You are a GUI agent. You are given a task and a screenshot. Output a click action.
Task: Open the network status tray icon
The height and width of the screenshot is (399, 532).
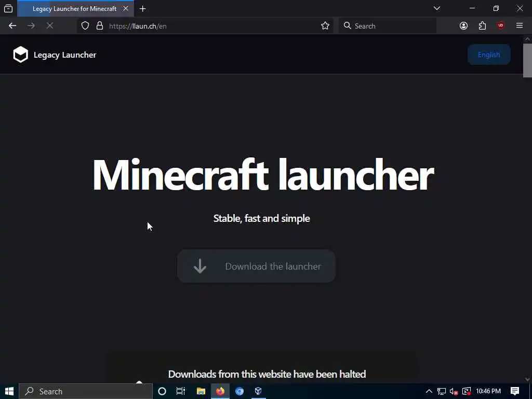point(442,391)
